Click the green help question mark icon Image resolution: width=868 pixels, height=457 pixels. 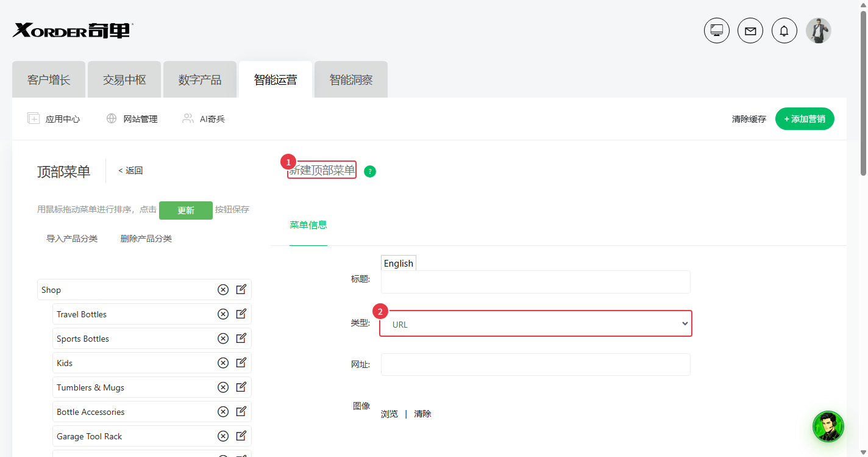[x=370, y=171]
